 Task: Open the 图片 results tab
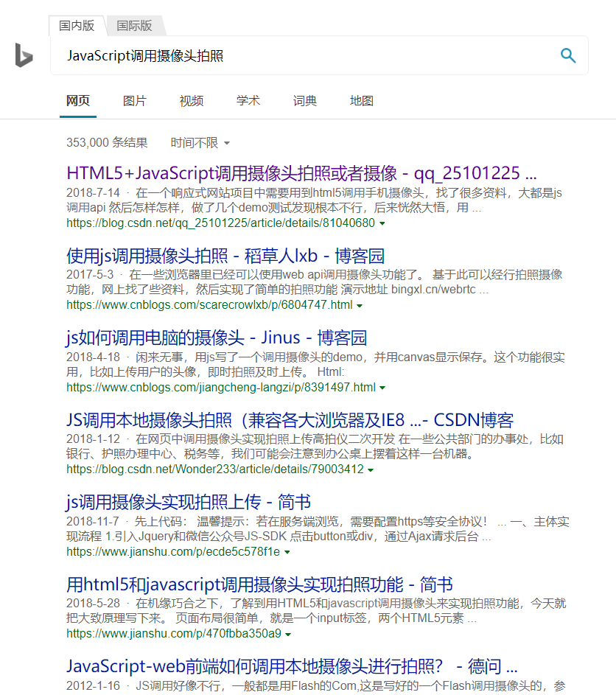point(135,101)
